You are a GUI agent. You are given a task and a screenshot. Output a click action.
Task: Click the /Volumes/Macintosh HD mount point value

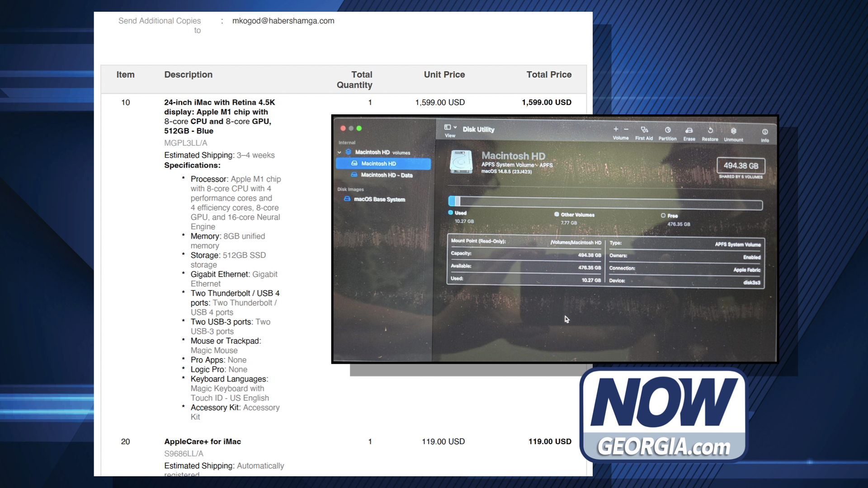pyautogui.click(x=576, y=243)
